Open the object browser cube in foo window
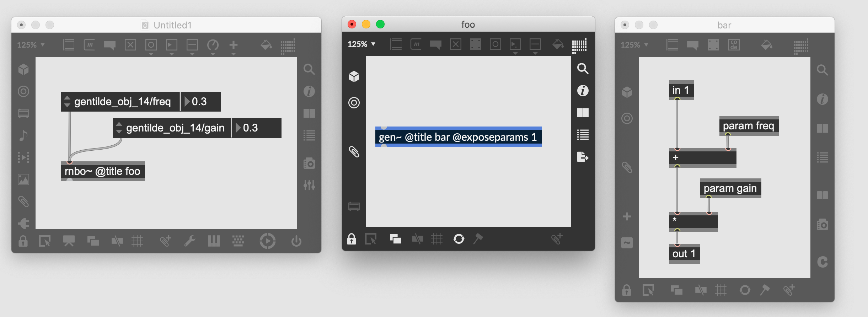Viewport: 868px width, 317px height. point(354,76)
